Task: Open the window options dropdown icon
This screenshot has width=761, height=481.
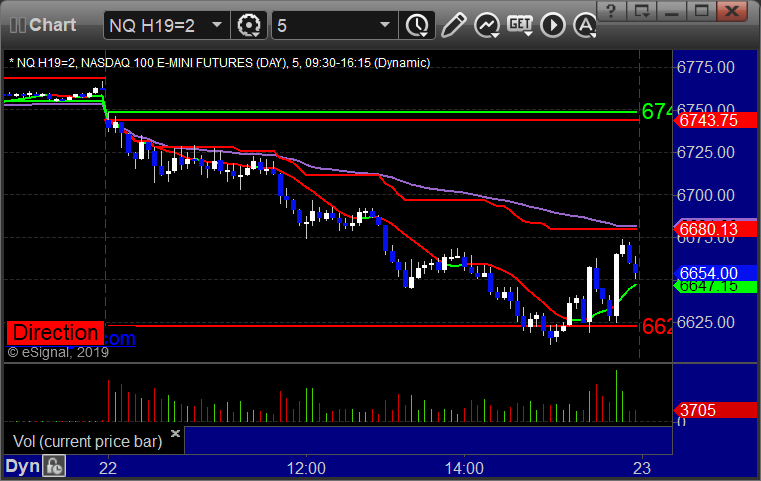Action: point(641,11)
